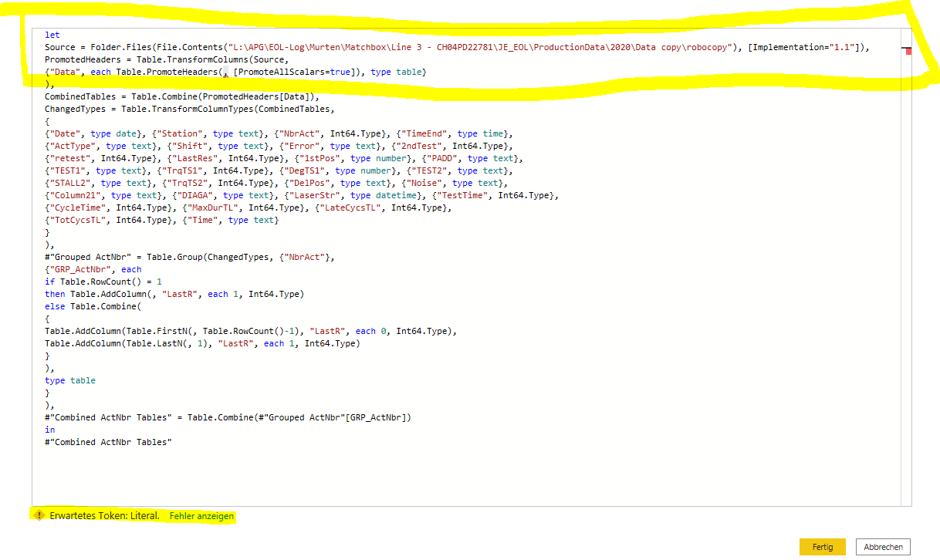Click the 'PromotedHeaders = Table.TransformColumns(Source,' line
Screen dimensions: 940x560
167,59
